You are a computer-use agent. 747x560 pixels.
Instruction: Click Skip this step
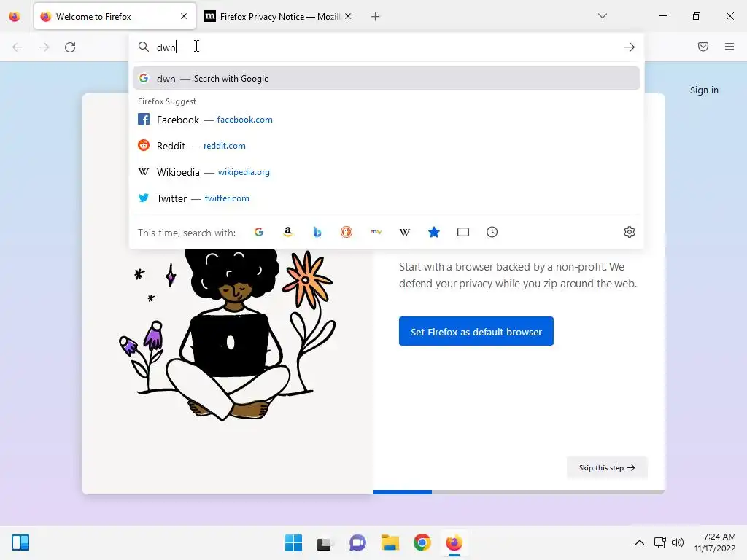(607, 467)
